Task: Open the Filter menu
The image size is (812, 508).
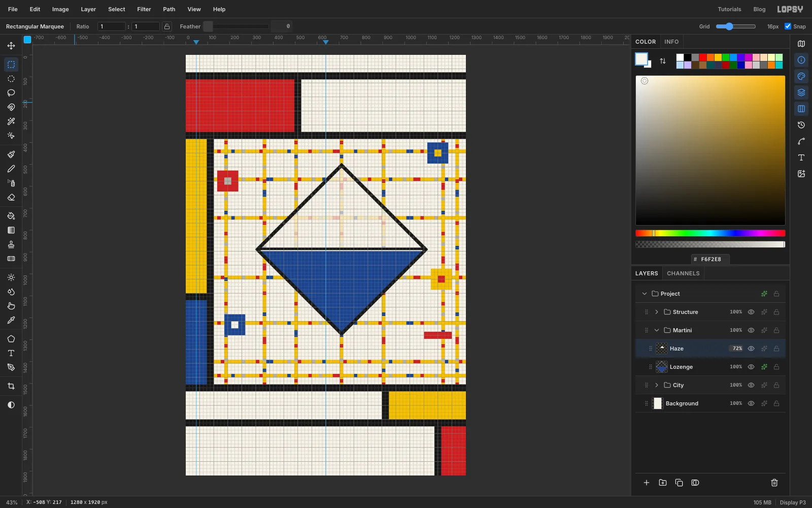Action: (x=144, y=9)
